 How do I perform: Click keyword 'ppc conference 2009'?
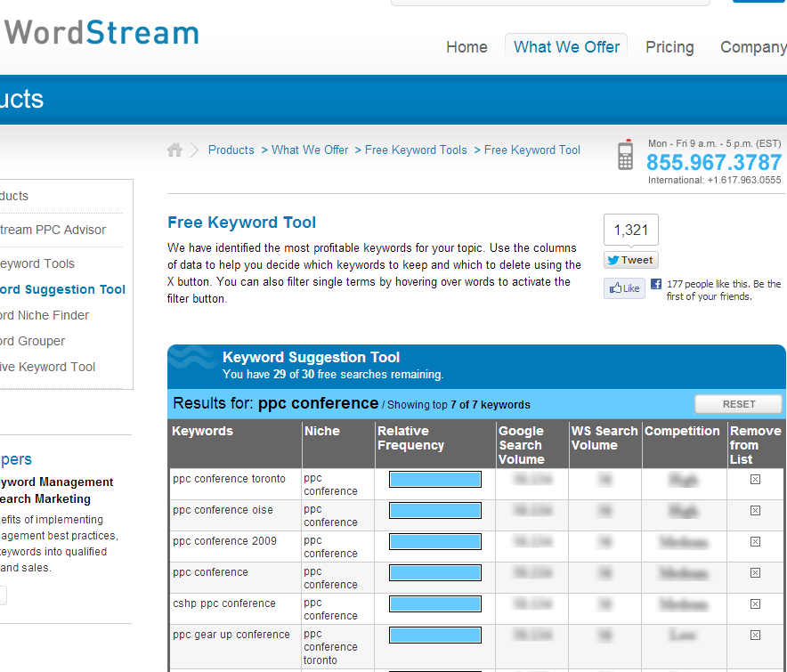point(224,541)
